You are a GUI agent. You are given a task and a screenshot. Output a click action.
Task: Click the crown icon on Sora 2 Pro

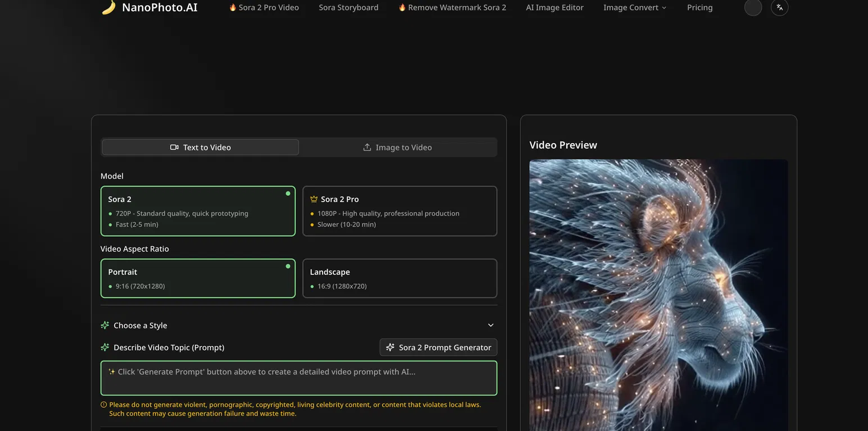point(314,199)
